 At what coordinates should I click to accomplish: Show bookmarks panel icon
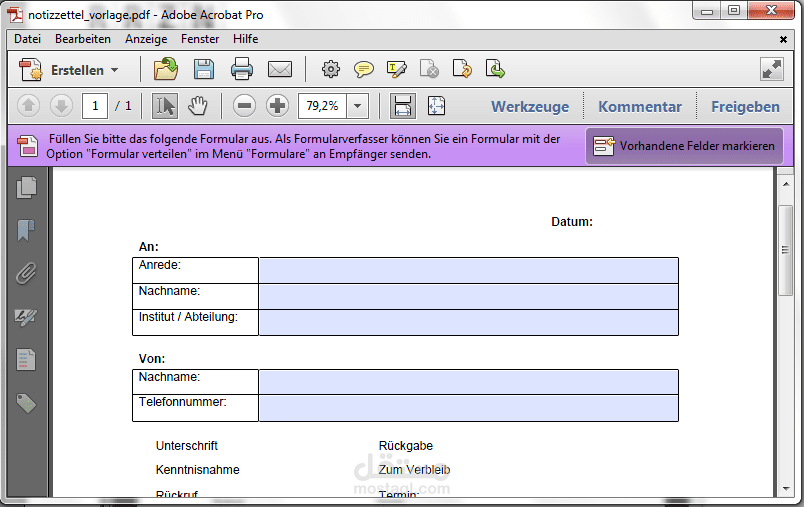click(x=26, y=231)
